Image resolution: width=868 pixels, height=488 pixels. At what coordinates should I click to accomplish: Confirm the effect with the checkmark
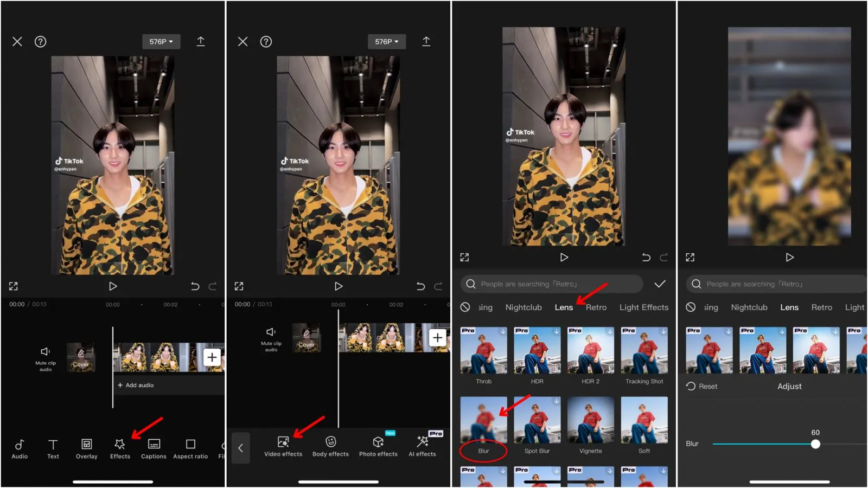point(660,284)
